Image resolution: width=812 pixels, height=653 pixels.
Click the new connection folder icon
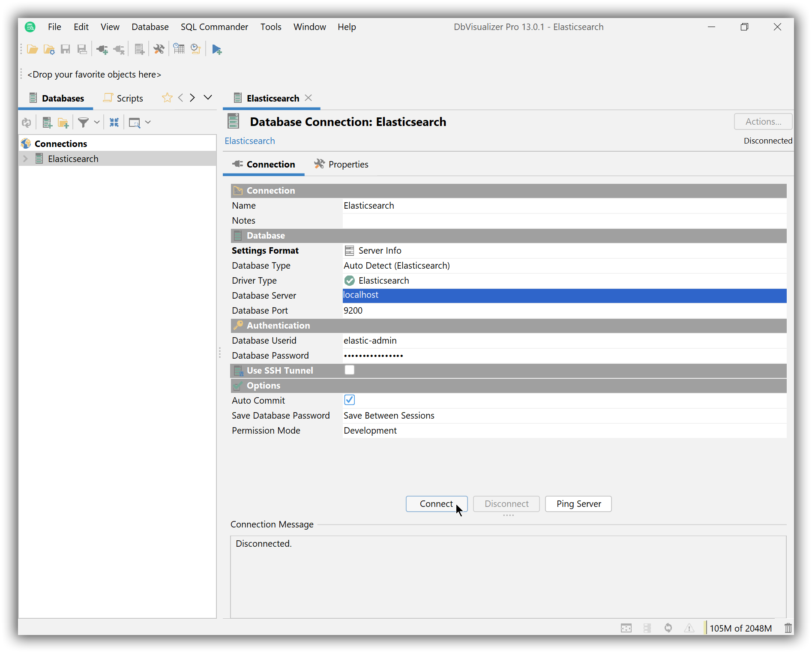[x=63, y=123]
